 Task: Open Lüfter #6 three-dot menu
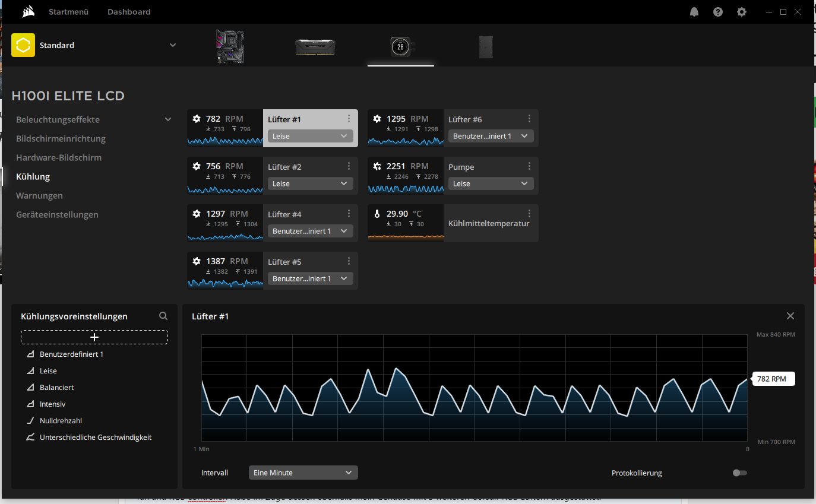click(x=529, y=119)
